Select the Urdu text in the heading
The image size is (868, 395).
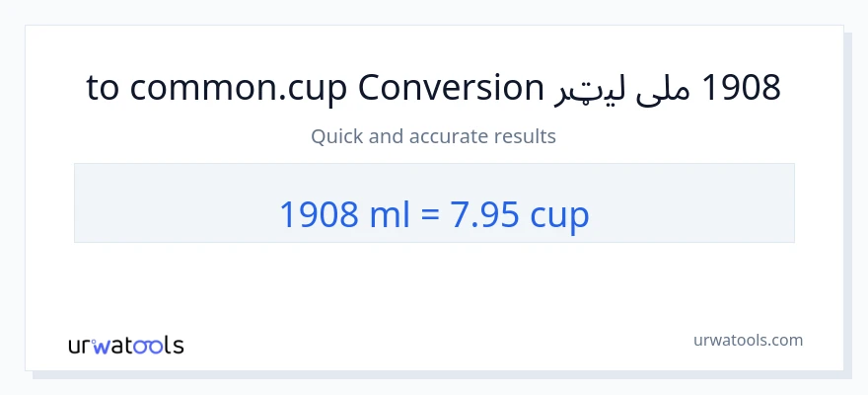[623, 90]
